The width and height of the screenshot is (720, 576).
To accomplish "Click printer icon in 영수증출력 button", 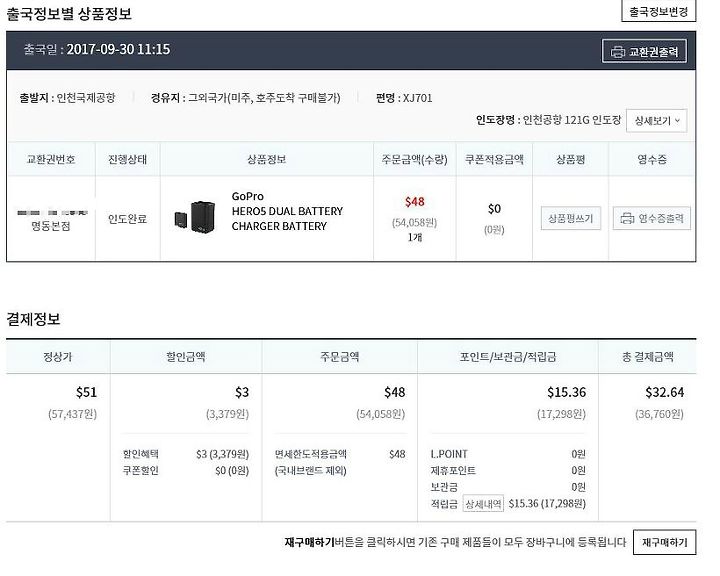I will [627, 218].
